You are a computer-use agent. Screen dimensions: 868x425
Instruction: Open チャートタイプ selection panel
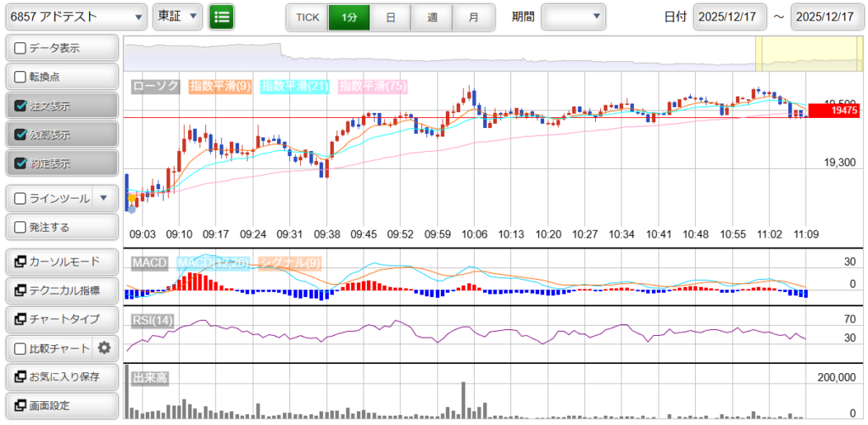61,319
